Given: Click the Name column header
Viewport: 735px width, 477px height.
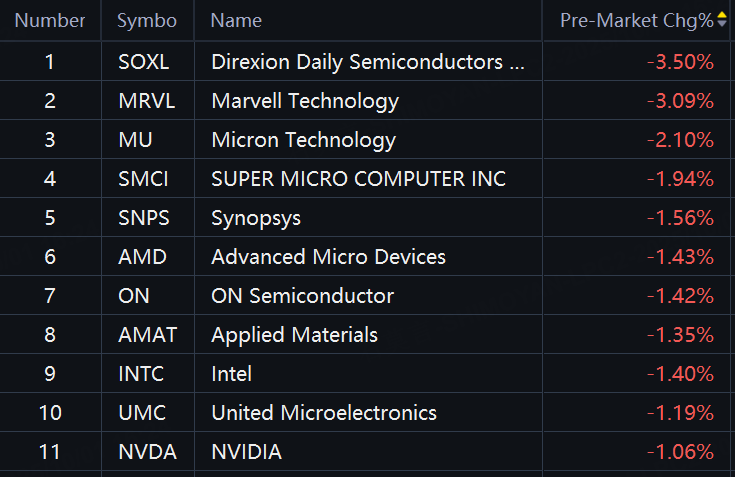Looking at the screenshot, I should [x=236, y=21].
